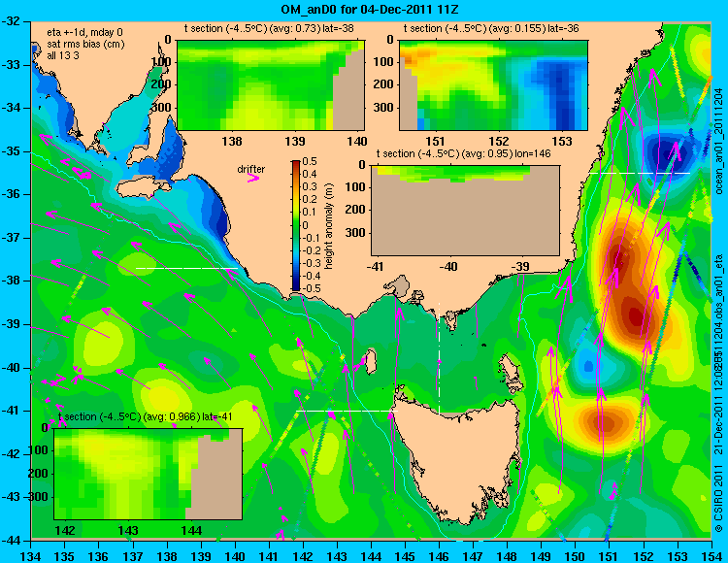
Task: Click the white dashed section line at latitude -38
Action: click(186, 268)
